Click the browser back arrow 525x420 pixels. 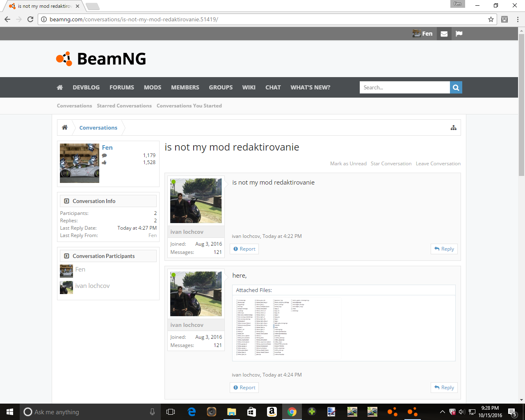(7, 19)
